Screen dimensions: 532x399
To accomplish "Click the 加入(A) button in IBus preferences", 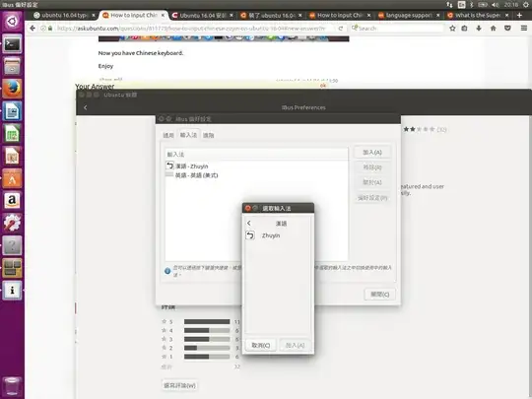I will 372,153.
